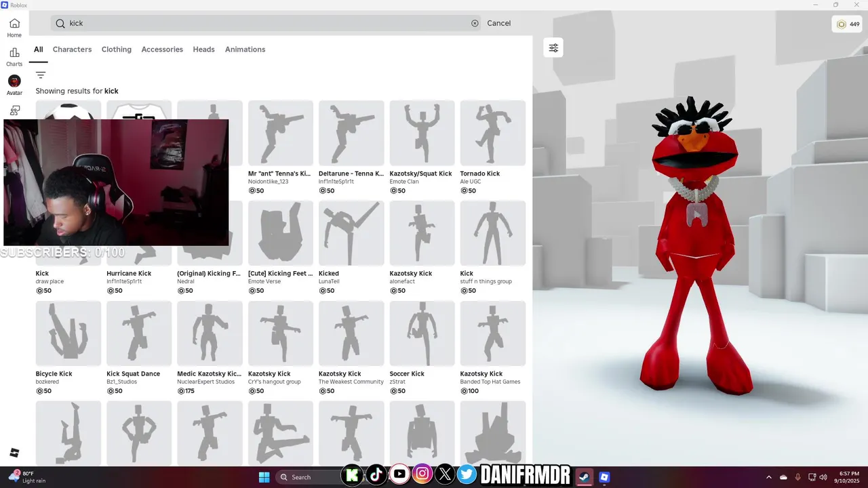Open the filter sort icon below tabs
The width and height of the screenshot is (868, 488).
pos(41,75)
